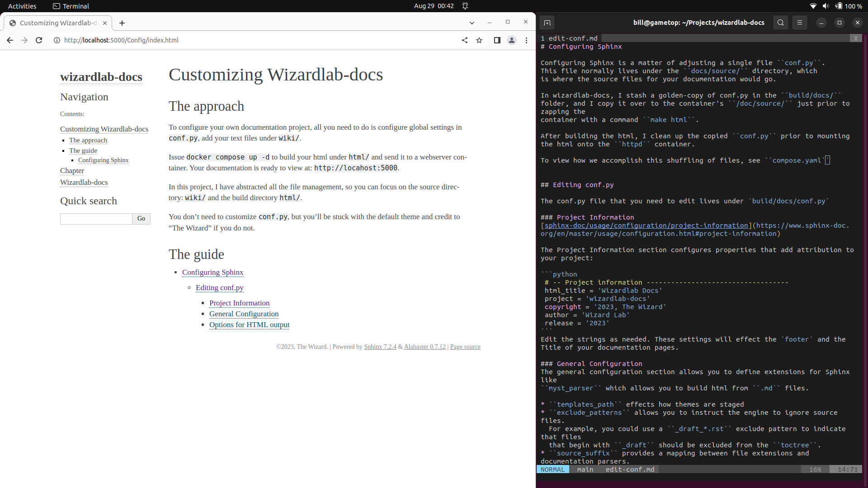868x488 pixels.
Task: Bookmark this page with the star
Action: (479, 40)
